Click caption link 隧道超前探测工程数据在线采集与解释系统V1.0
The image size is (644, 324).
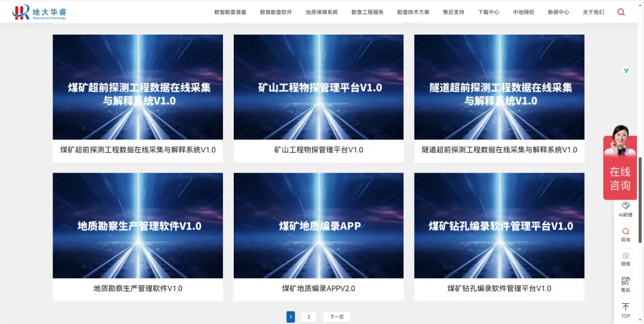499,150
